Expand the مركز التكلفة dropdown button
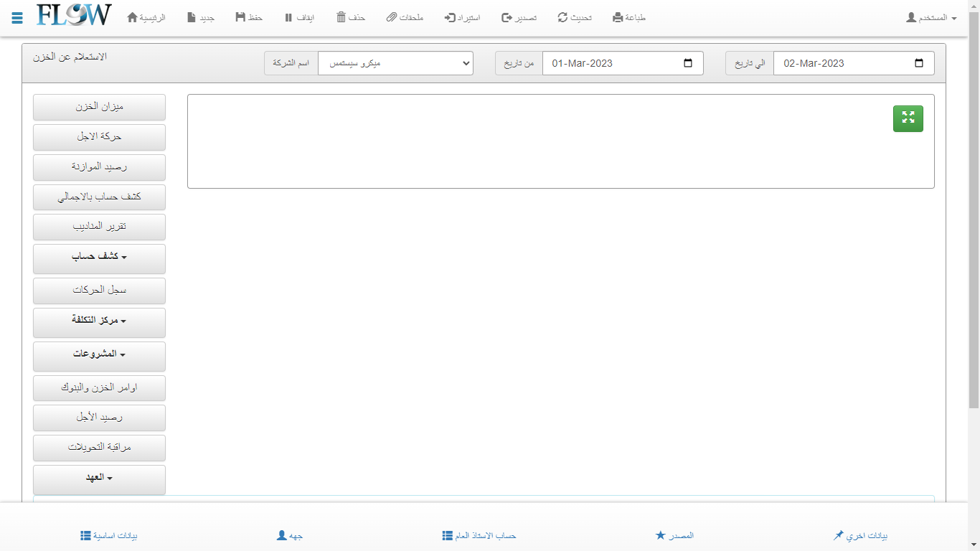This screenshot has width=980, height=551. (99, 321)
